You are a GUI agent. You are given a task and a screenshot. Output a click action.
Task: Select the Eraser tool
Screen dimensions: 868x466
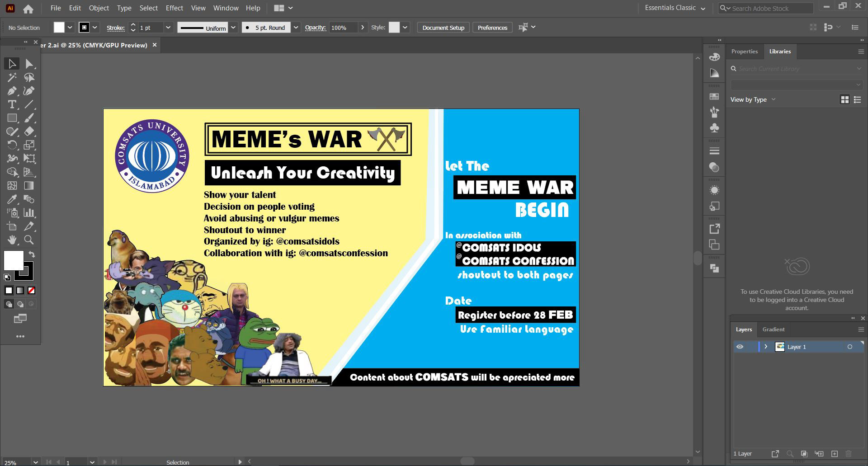[29, 132]
